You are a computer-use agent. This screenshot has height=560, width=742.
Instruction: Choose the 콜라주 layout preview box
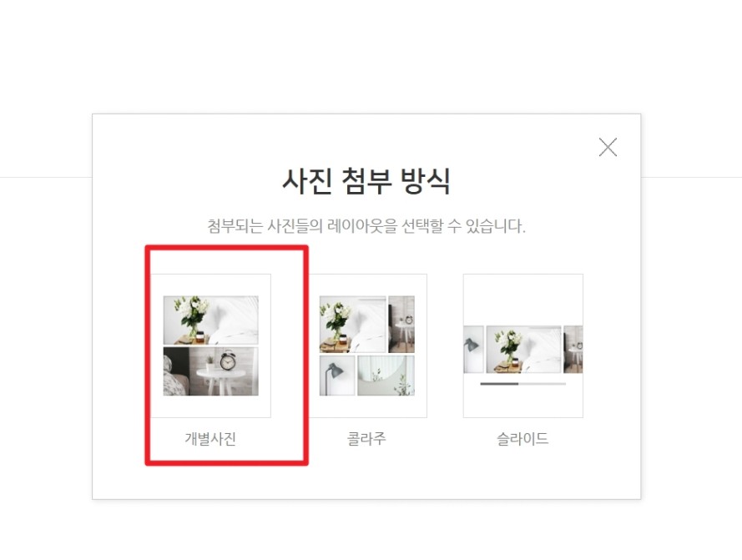368,346
